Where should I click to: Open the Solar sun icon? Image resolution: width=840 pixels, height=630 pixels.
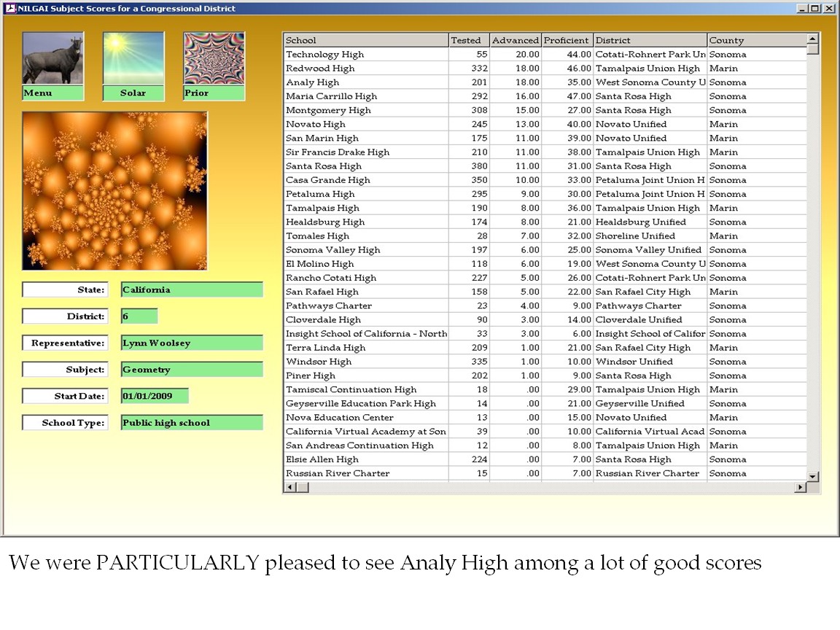pos(133,59)
